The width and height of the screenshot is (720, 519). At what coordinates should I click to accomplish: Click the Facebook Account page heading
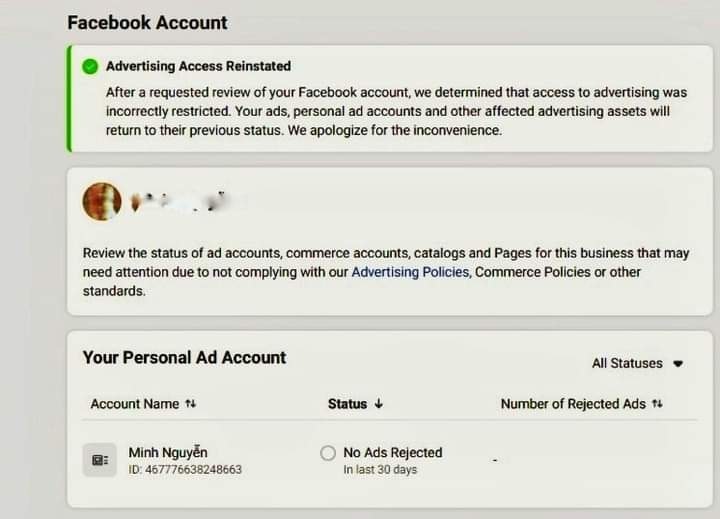[x=147, y=23]
